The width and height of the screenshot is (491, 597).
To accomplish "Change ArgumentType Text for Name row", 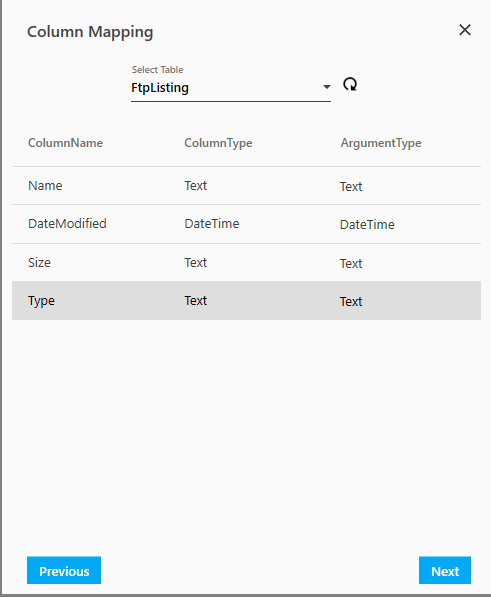I will 351,187.
